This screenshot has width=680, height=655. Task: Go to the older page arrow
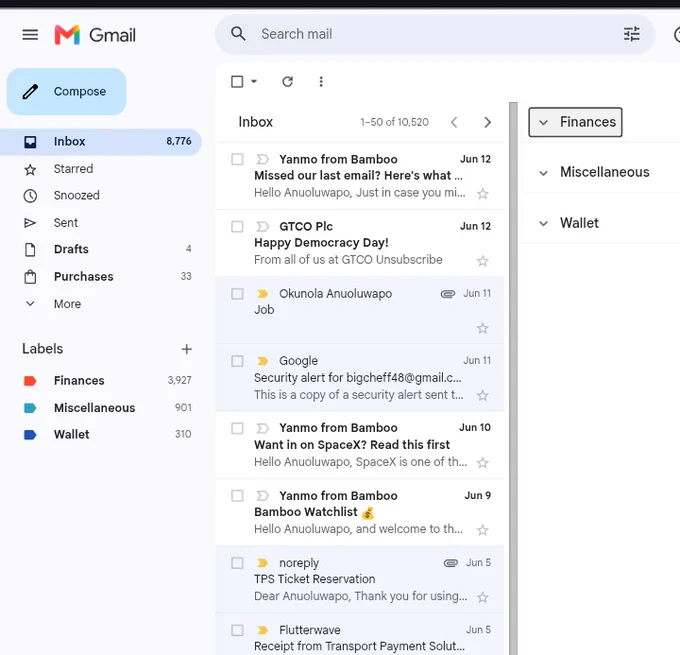point(487,122)
